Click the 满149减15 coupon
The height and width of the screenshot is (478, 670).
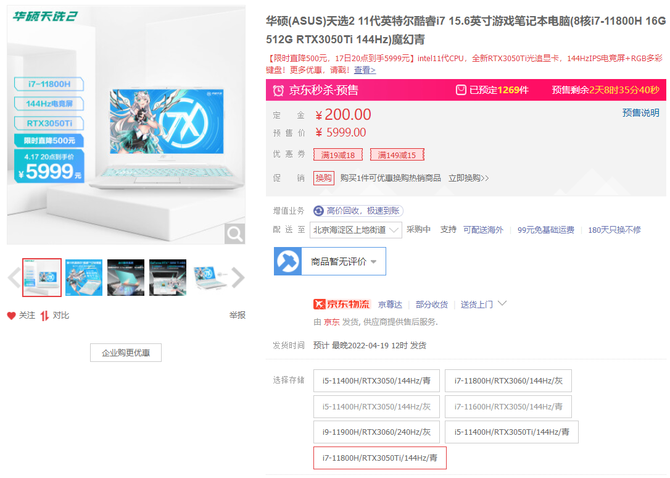397,155
